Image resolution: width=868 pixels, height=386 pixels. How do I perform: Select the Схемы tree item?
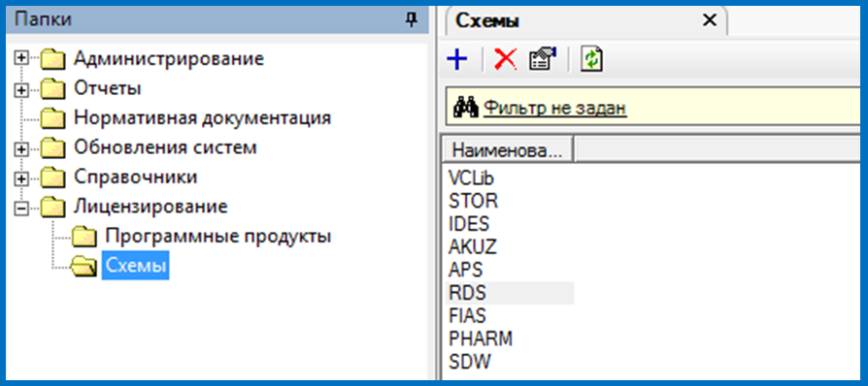136,266
